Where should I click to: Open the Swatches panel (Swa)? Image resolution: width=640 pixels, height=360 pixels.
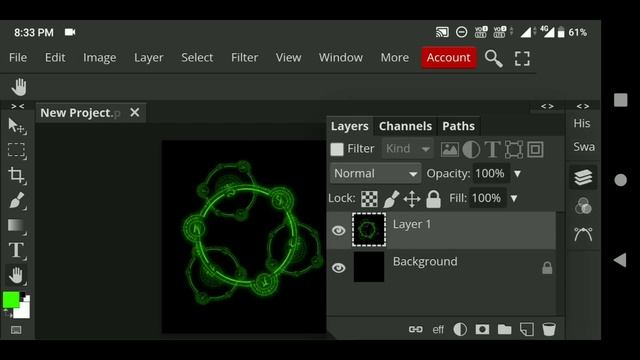pyautogui.click(x=584, y=147)
